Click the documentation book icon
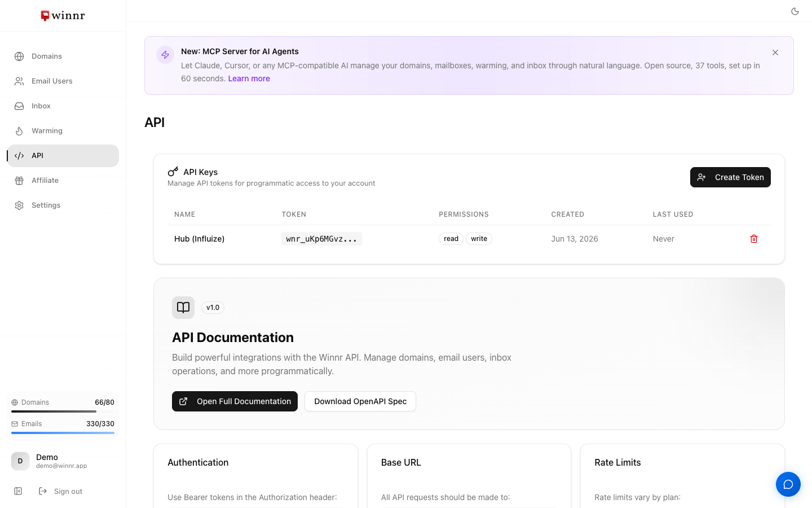The width and height of the screenshot is (812, 508). click(183, 308)
